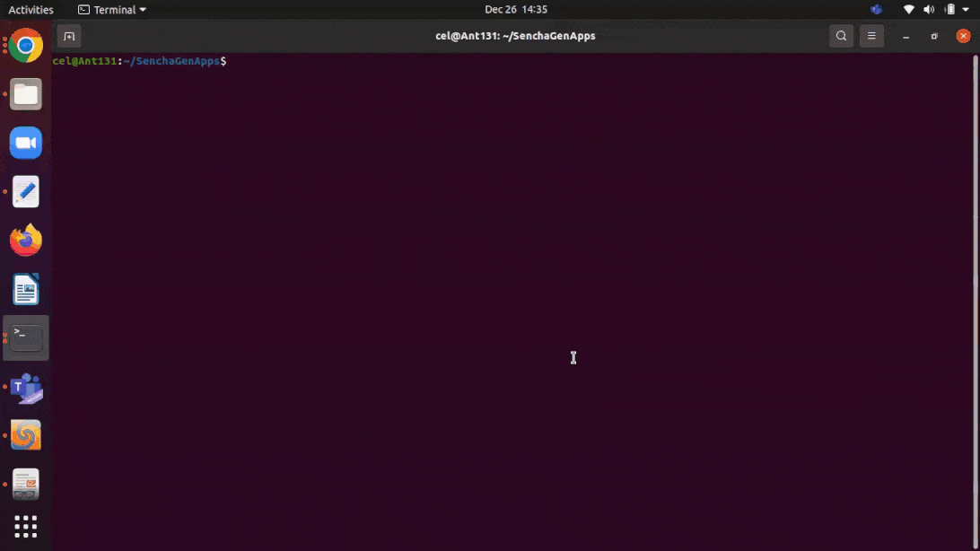Image resolution: width=980 pixels, height=551 pixels.
Task: Open the Files manager from the dock
Action: pos(26,94)
